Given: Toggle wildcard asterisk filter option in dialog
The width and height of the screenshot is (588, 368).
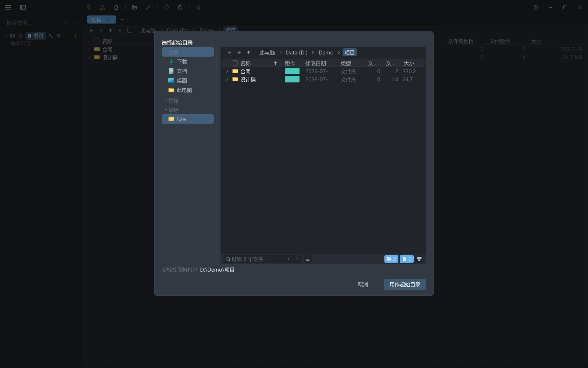Looking at the screenshot, I should click(288, 259).
